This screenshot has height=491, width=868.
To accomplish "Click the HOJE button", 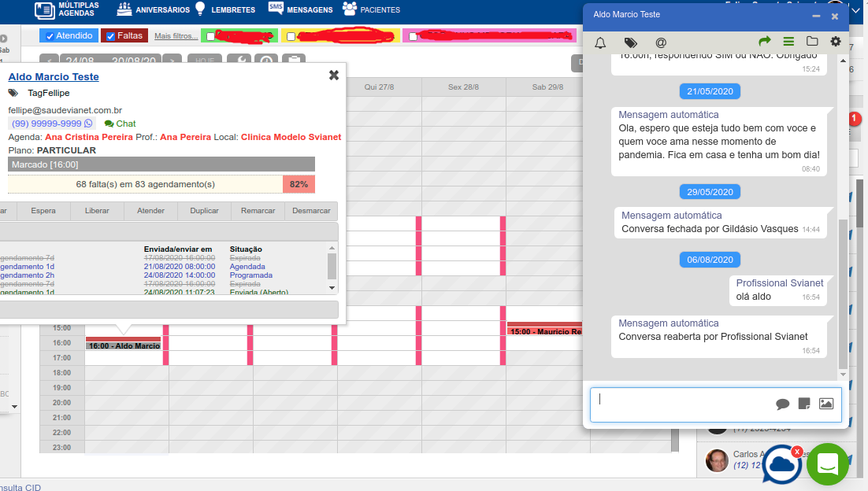I will tap(205, 59).
